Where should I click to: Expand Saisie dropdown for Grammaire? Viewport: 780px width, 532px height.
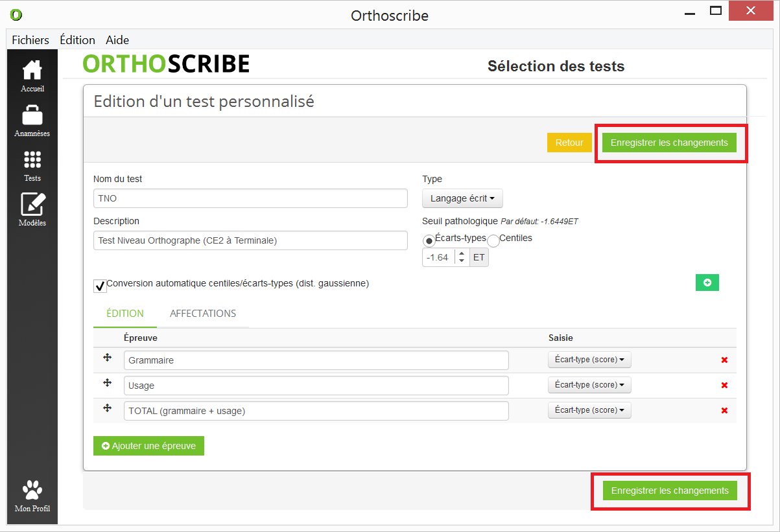(x=589, y=360)
